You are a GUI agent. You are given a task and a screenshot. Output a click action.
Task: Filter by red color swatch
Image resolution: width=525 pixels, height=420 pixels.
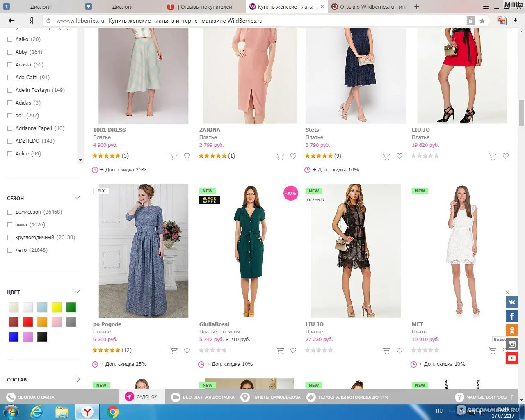(28, 322)
